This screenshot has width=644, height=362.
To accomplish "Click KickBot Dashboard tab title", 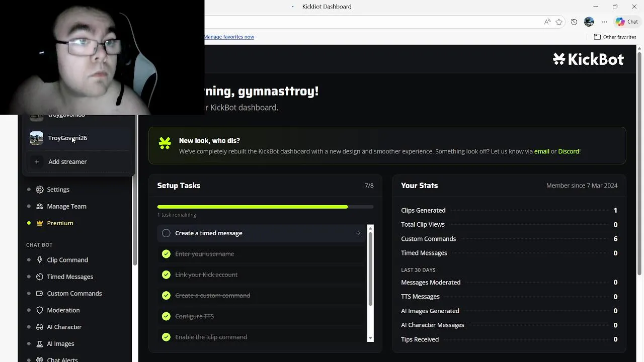I will pyautogui.click(x=327, y=7).
